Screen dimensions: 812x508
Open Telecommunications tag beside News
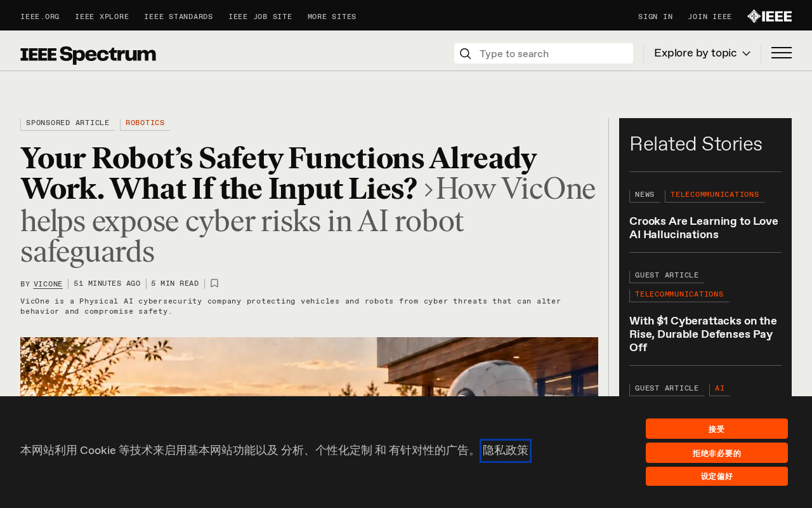[x=715, y=195]
